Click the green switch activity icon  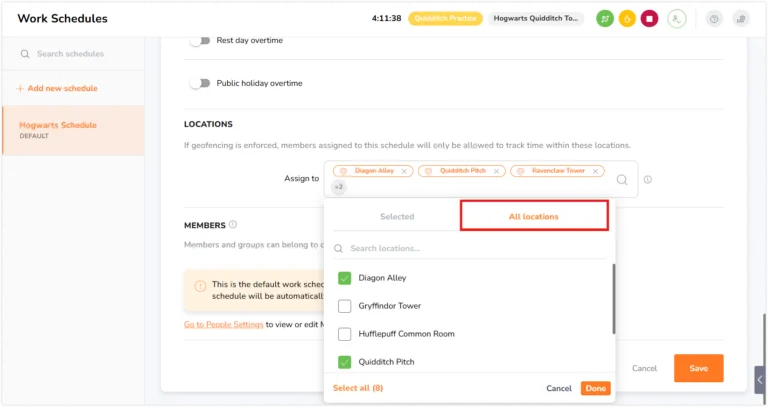pos(605,19)
